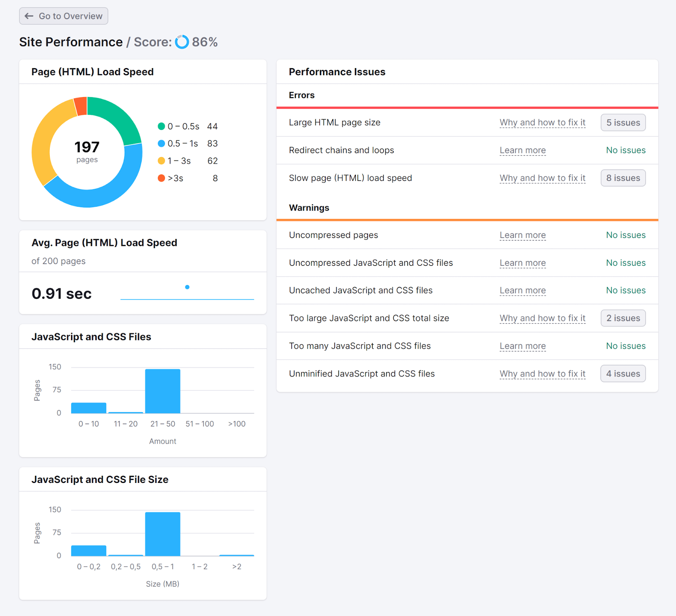
Task: Open Why and how to fix it for Slow page load speed
Action: tap(542, 178)
